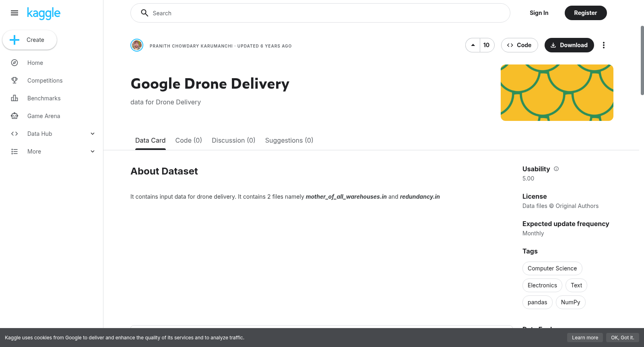This screenshot has width=644, height=347.
Task: Click the 'data for Drone Delivery' subtitle
Action: click(x=165, y=102)
